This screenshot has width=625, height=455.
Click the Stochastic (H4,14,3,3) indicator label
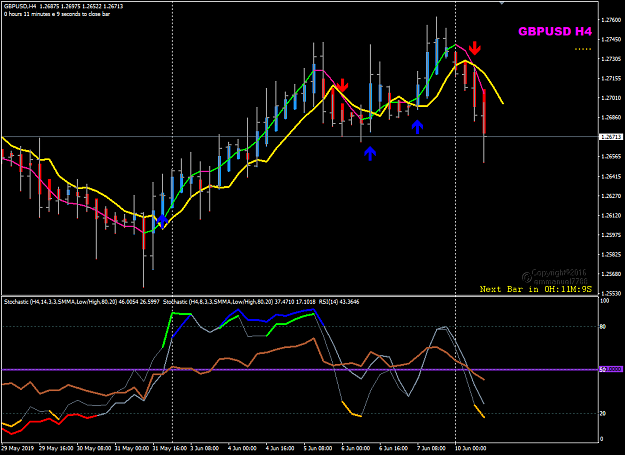(82, 302)
